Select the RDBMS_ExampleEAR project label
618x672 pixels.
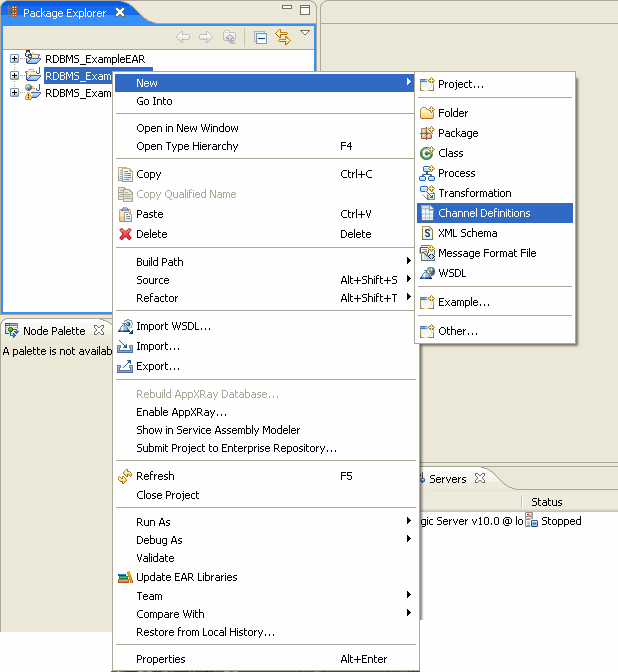pyautogui.click(x=95, y=59)
